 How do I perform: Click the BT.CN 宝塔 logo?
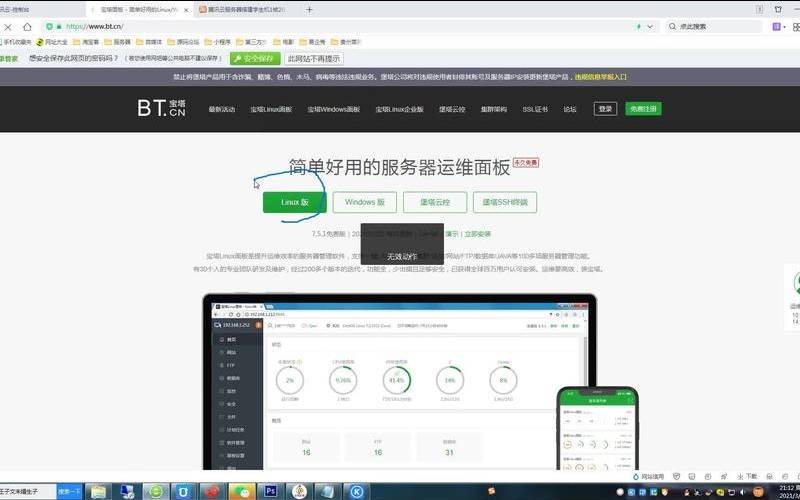pos(161,108)
